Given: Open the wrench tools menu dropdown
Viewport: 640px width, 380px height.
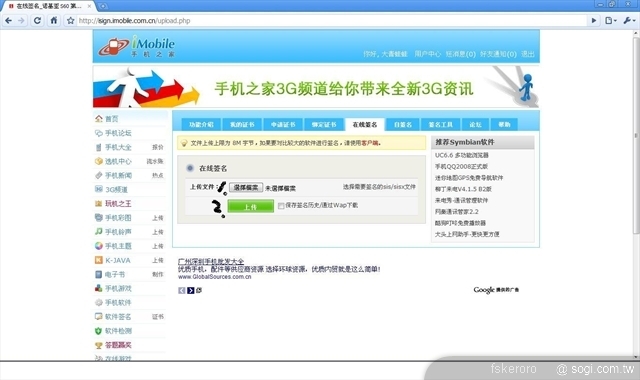Looking at the screenshot, I should click(x=629, y=20).
